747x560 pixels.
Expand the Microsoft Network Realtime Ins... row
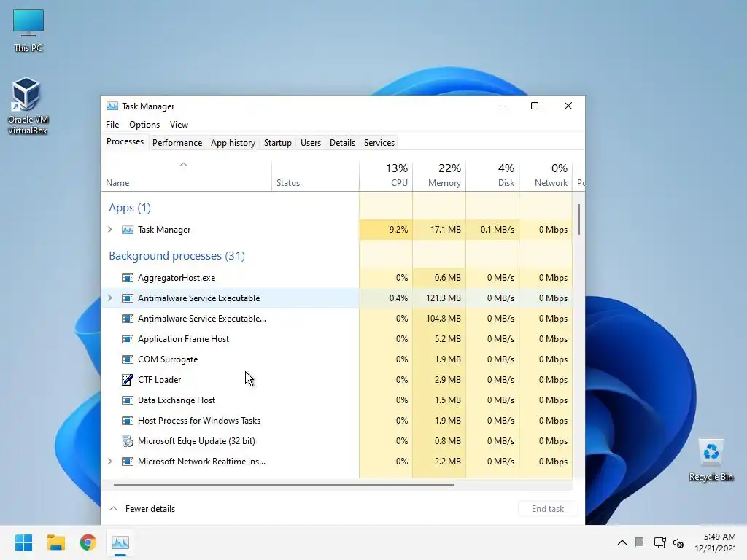point(110,462)
